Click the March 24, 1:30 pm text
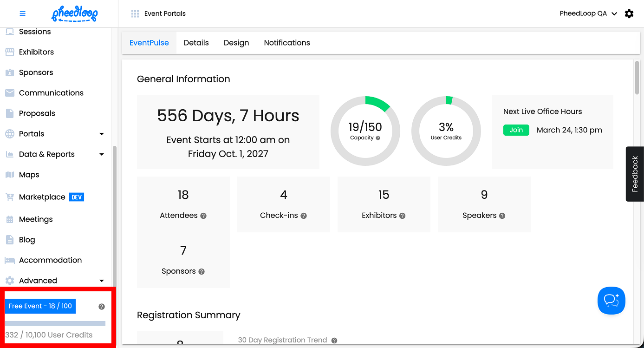 (x=569, y=130)
